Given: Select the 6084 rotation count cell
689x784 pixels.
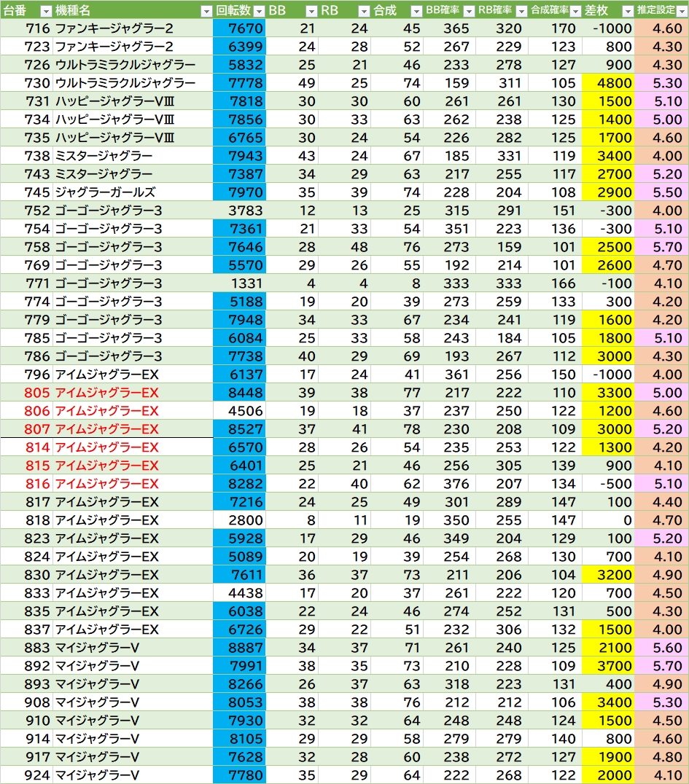Looking at the screenshot, I should point(239,338).
